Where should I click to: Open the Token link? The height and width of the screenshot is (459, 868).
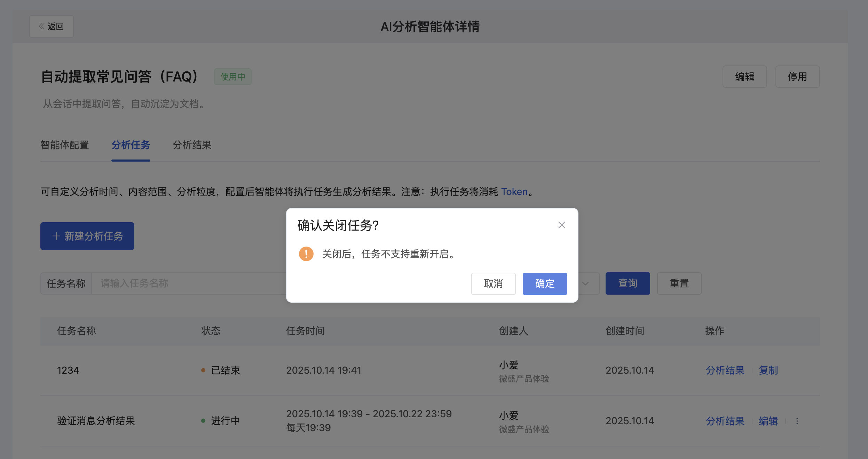tap(514, 192)
